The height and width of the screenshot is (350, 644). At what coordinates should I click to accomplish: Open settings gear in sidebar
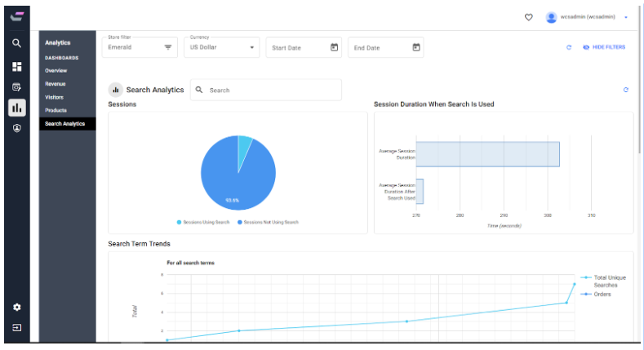pyautogui.click(x=17, y=308)
